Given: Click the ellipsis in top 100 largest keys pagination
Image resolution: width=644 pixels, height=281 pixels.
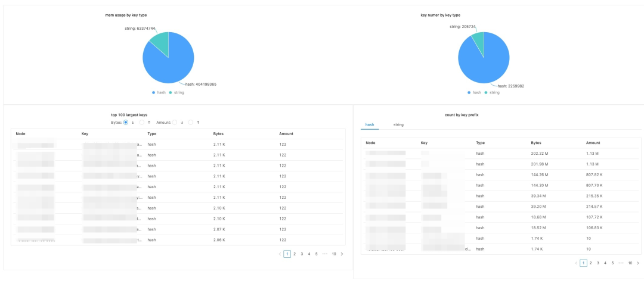Looking at the screenshot, I should [324, 254].
